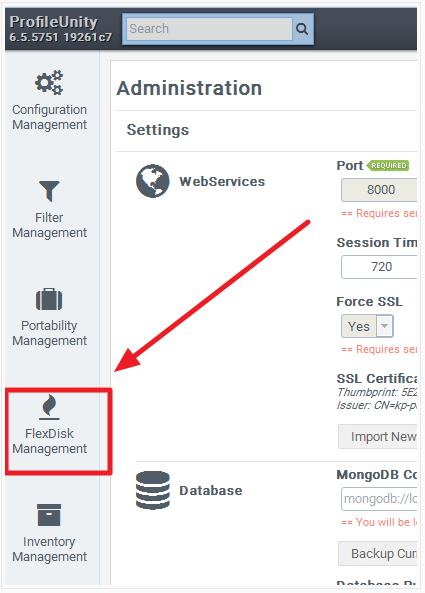Open the Force SSL dropdown arrow

click(385, 326)
